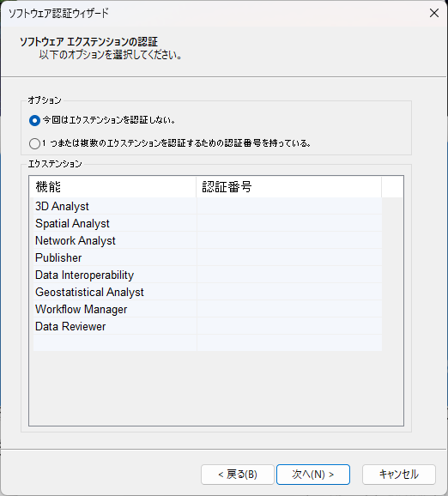Click the authorization number cell for Spatial Analyst
The image size is (448, 496).
[x=289, y=223]
